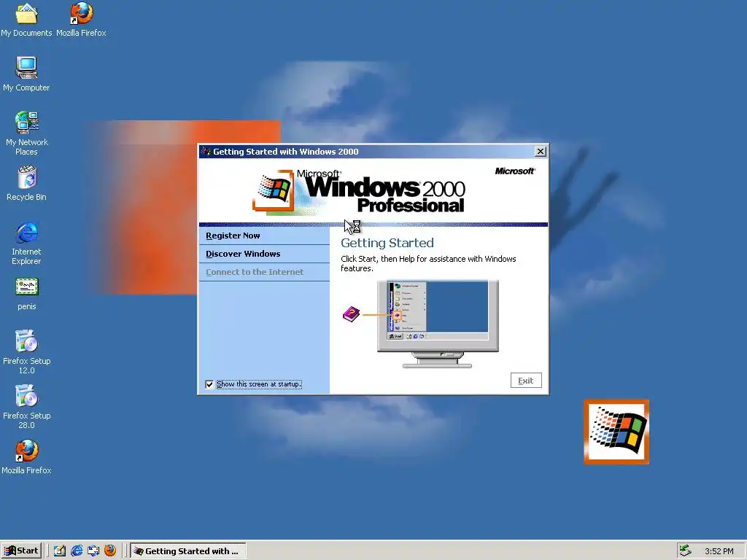
Task: Close the Getting Started dialog
Action: point(541,152)
